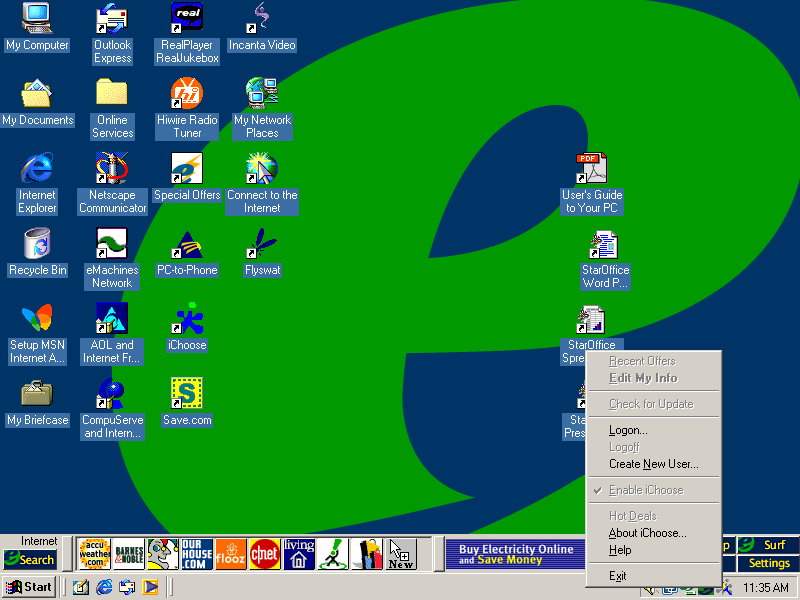Open the CNET icon in the toolbar
800x600 pixels.
pyautogui.click(x=264, y=553)
